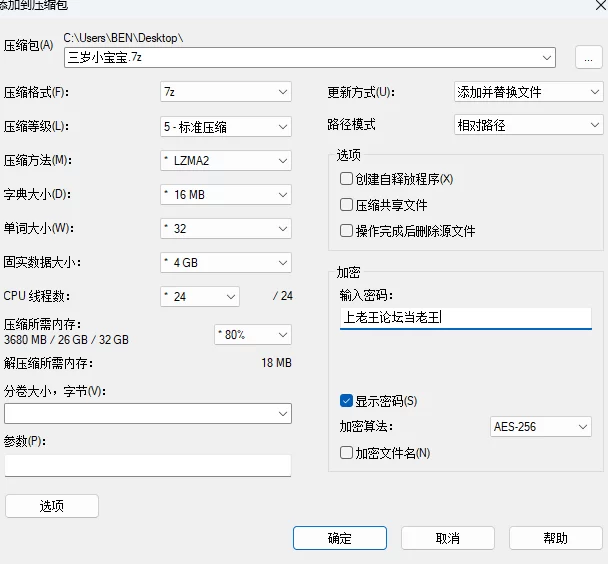The height and width of the screenshot is (564, 608).
Task: Enable 创建自释放程序 checkbox
Action: (x=347, y=179)
